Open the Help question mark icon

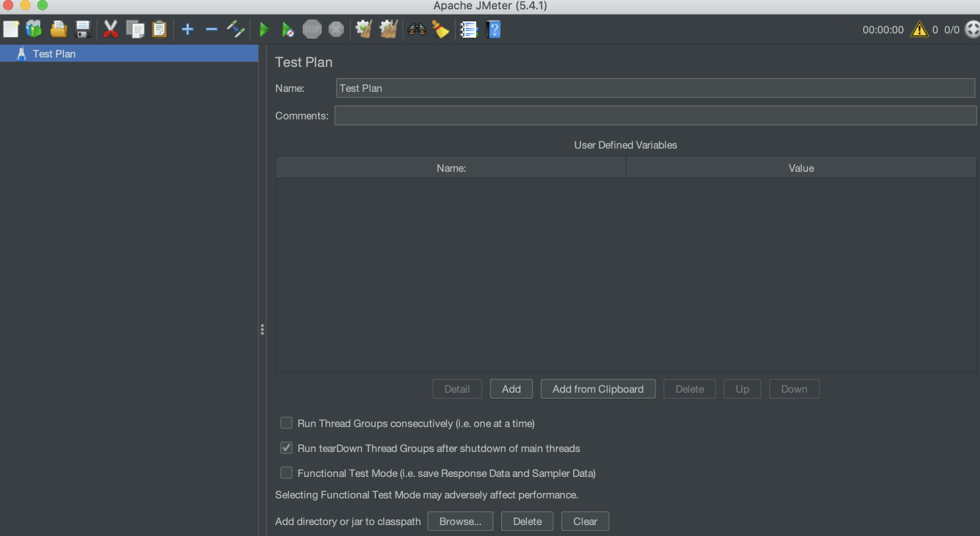tap(493, 30)
